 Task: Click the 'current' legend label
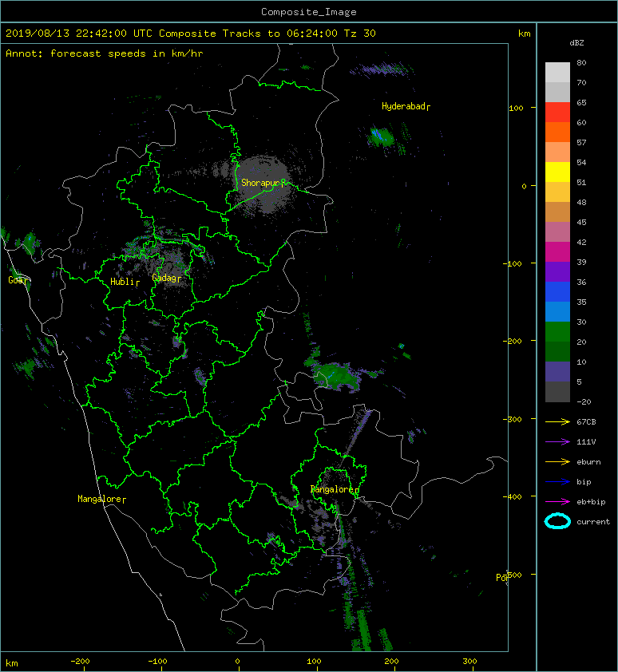[x=593, y=522]
